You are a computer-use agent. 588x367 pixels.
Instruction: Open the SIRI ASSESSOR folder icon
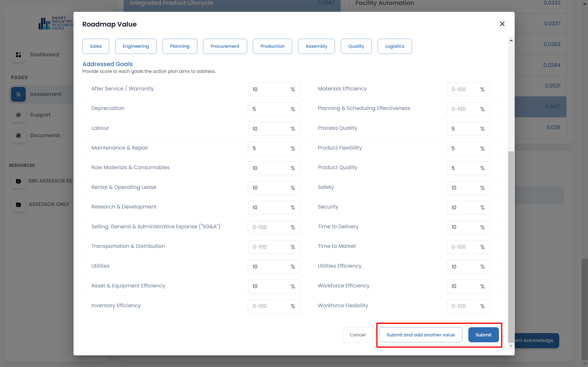point(18,181)
